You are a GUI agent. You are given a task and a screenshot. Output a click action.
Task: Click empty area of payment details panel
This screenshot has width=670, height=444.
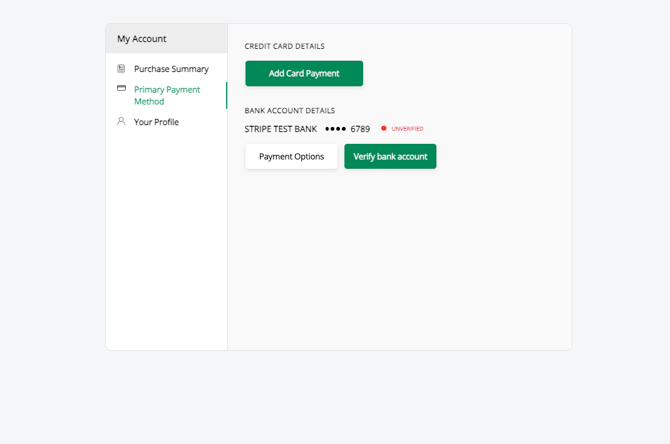(x=400, y=260)
